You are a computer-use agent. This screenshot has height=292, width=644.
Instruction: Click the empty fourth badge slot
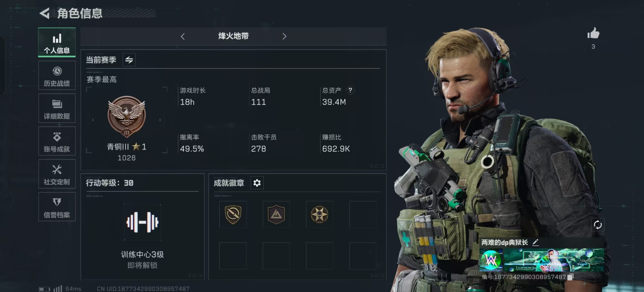click(363, 214)
